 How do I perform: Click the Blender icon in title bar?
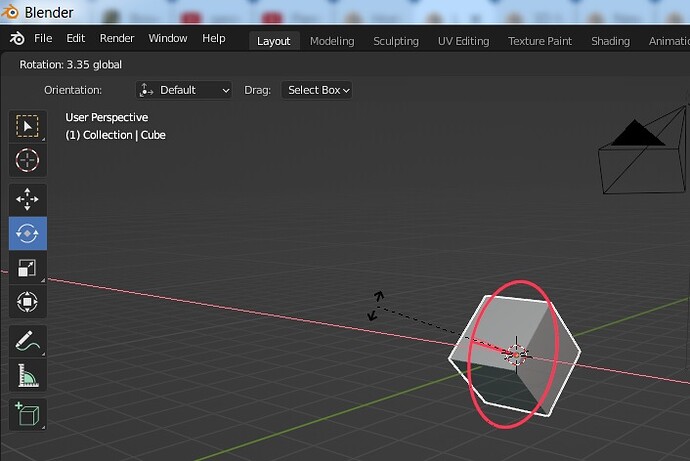(x=10, y=12)
